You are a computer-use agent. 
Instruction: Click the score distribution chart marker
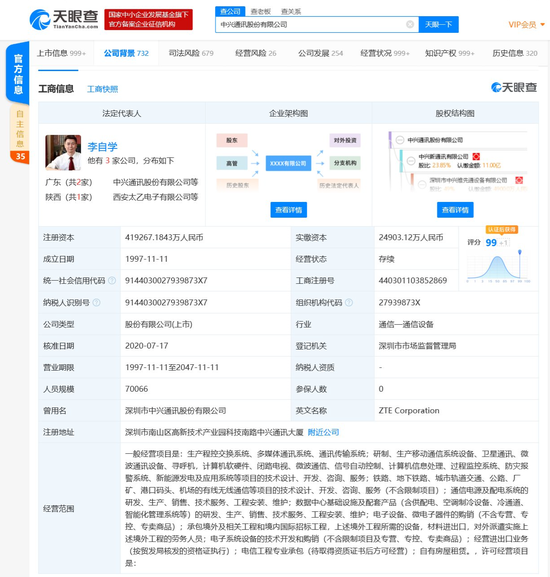pyautogui.click(x=519, y=252)
